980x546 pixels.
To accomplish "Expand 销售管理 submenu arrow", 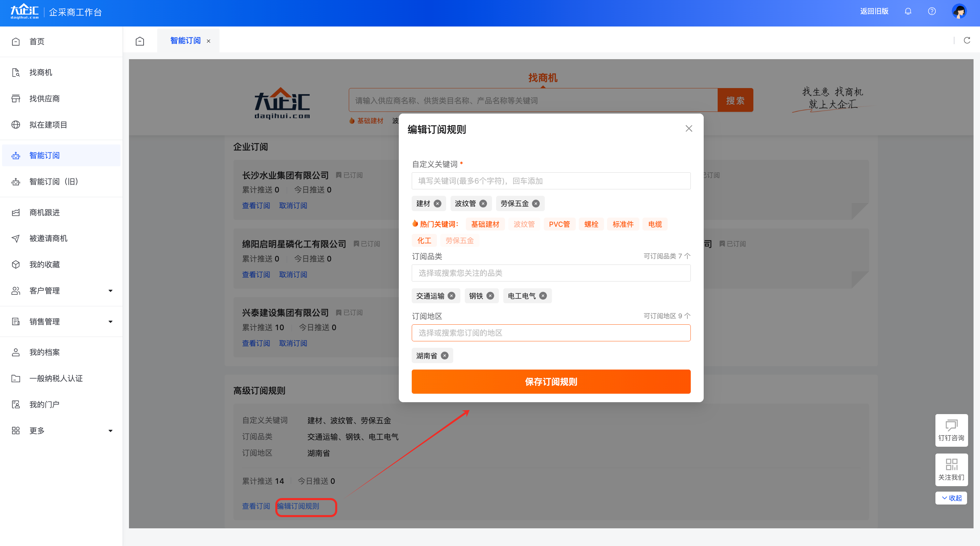I will (x=110, y=322).
